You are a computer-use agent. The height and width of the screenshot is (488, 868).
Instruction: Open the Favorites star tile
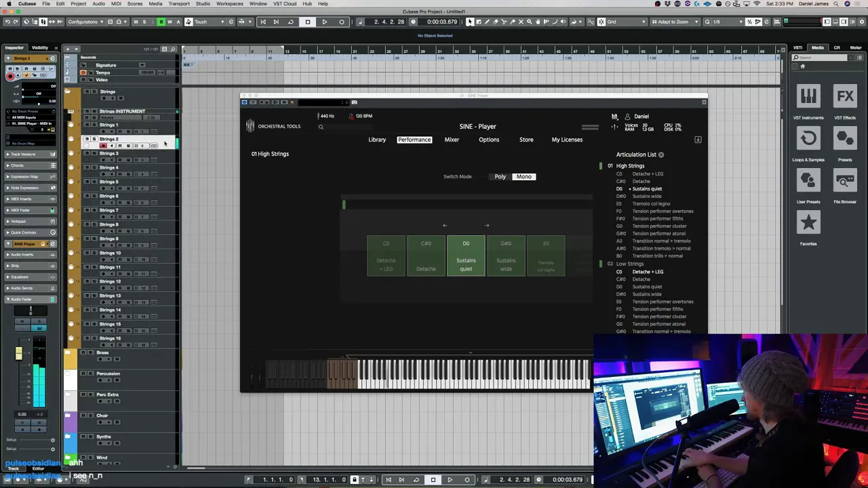[x=808, y=222]
